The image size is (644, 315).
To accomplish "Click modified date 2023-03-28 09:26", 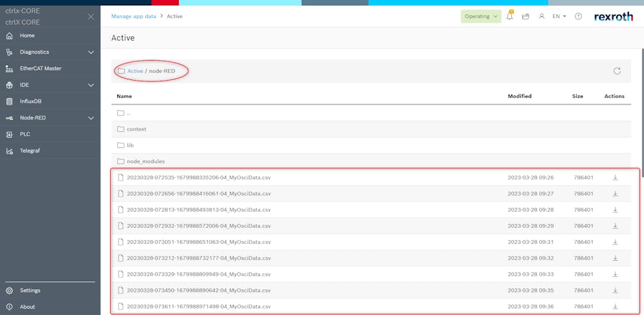I will click(x=531, y=178).
